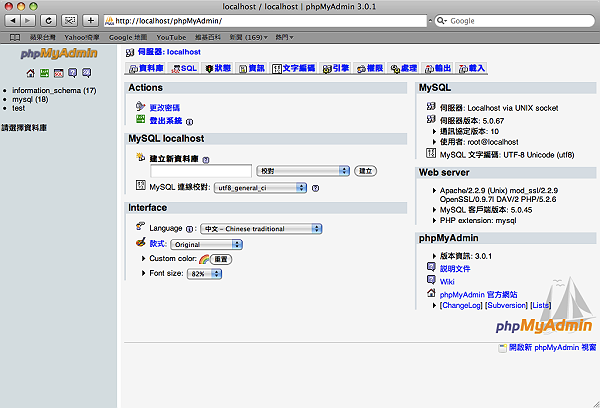Click help icon beside 登出系統
The height and width of the screenshot is (408, 600).
pos(189,122)
